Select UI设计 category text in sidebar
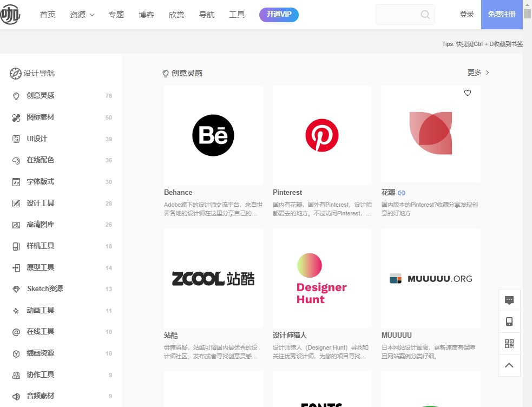 [37, 139]
